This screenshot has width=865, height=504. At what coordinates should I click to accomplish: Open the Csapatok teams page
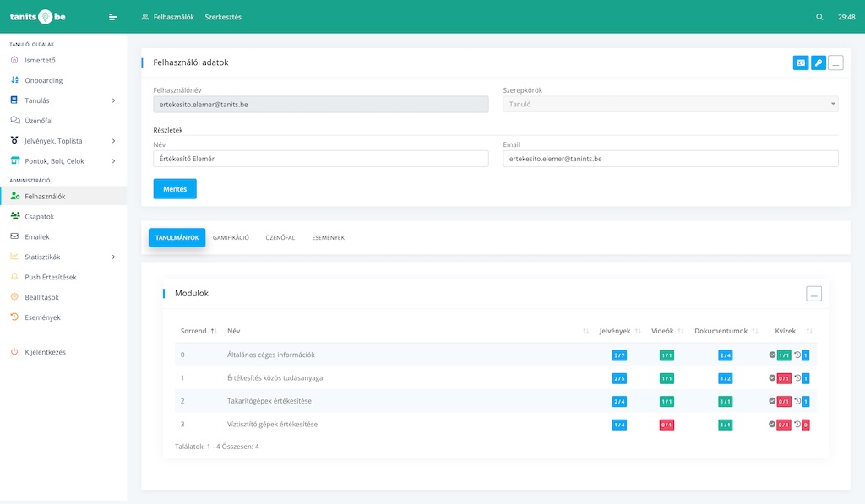(x=39, y=216)
